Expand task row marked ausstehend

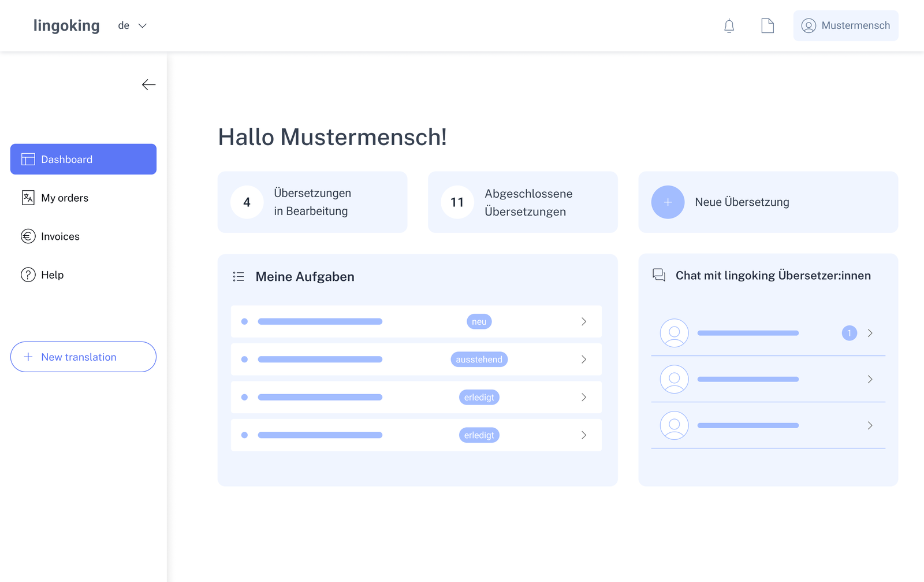tap(584, 359)
